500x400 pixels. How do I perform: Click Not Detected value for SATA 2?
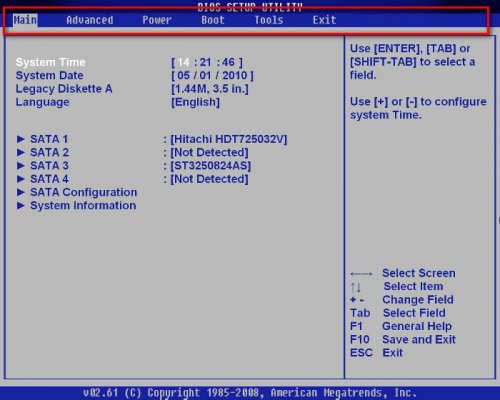click(x=209, y=152)
